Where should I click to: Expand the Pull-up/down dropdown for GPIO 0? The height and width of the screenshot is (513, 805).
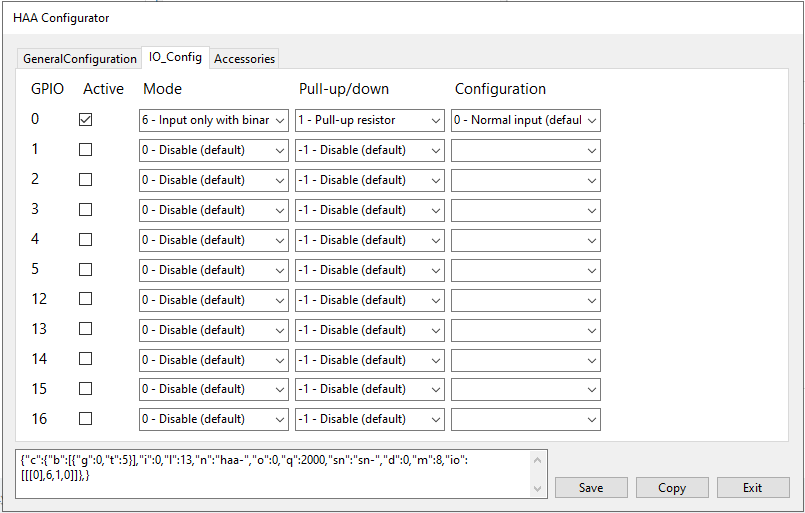(x=370, y=120)
